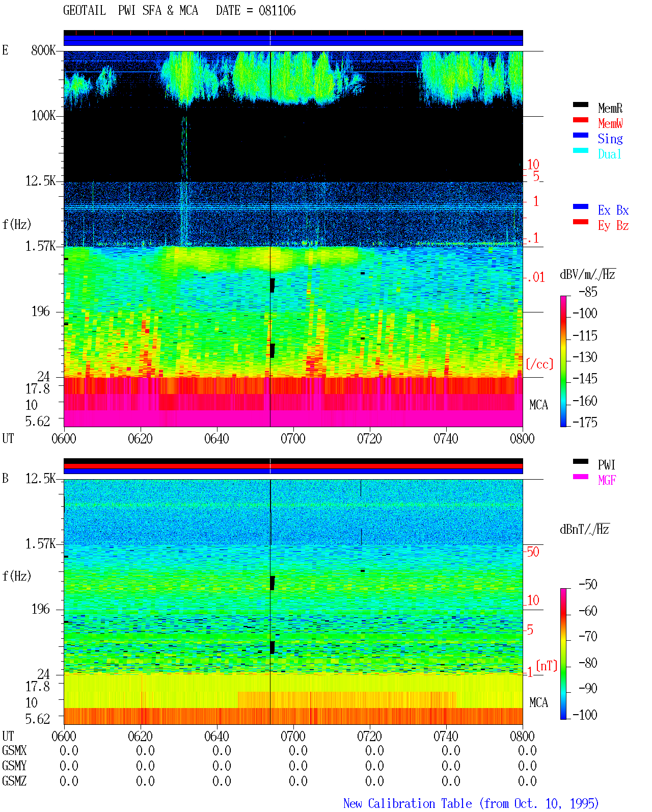This screenshot has width=652, height=812.
Task: Click the red .01 label on E panel right axis
Action: pos(535,278)
